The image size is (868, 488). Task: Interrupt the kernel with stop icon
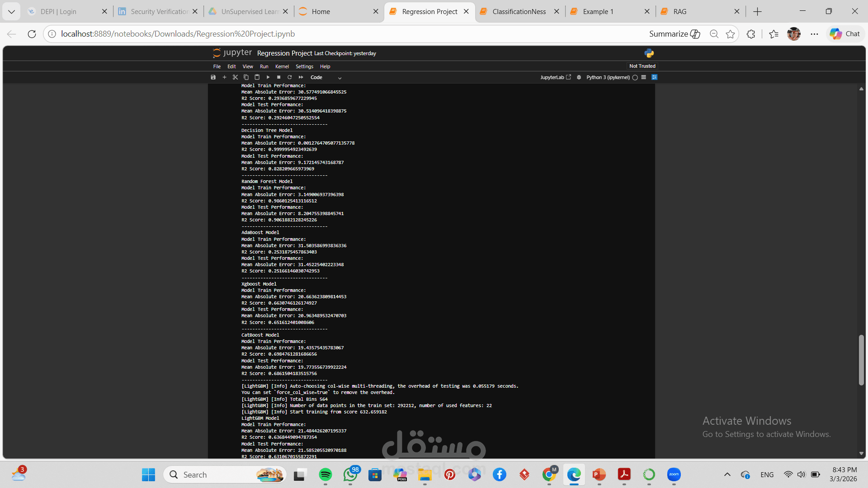point(278,77)
